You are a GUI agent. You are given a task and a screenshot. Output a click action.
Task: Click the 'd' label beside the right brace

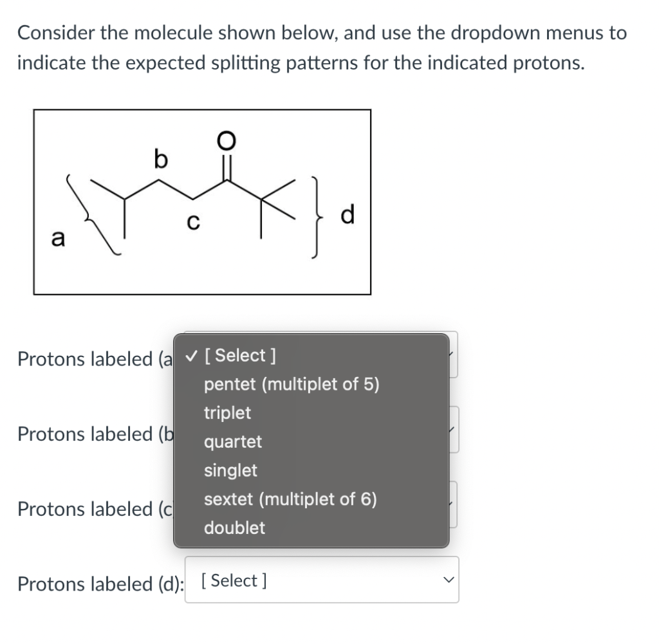pyautogui.click(x=348, y=214)
